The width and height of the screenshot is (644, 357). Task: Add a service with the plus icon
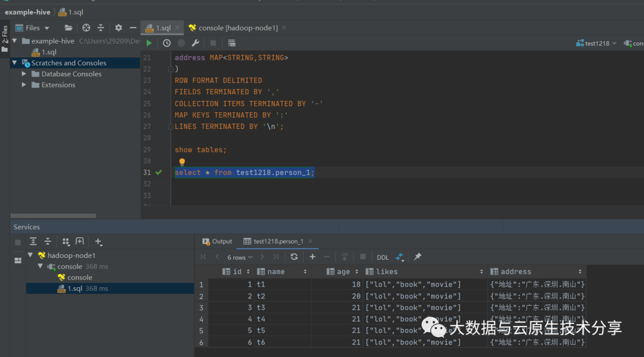98,242
